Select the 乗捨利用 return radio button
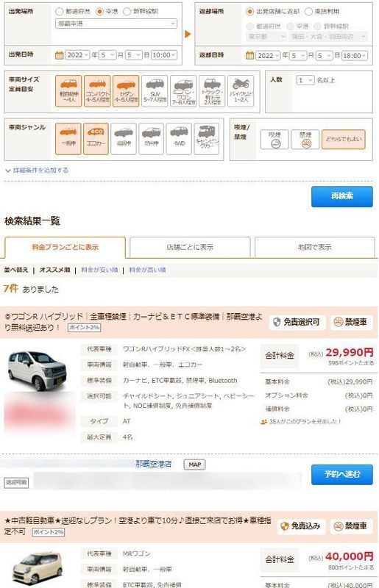 (x=309, y=12)
